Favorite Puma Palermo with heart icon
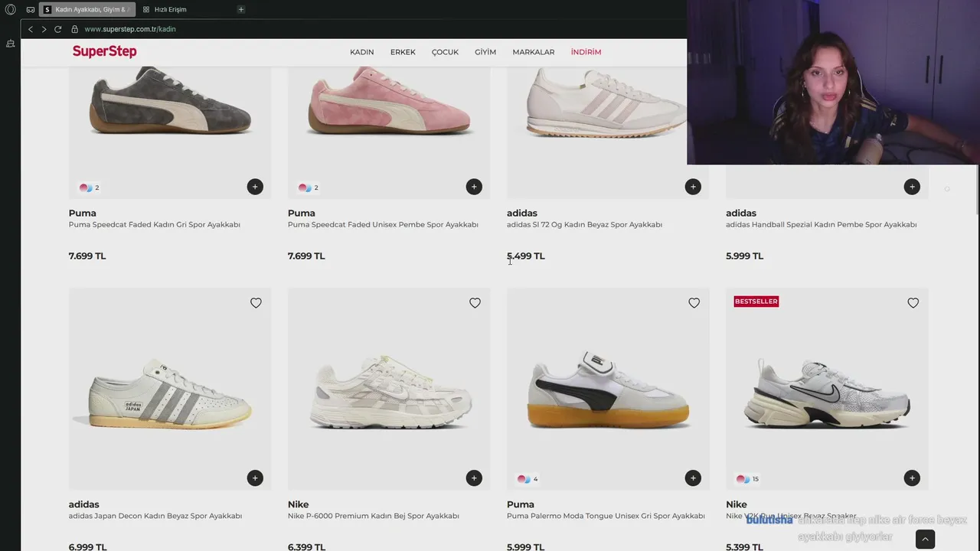This screenshot has width=980, height=551. point(694,303)
